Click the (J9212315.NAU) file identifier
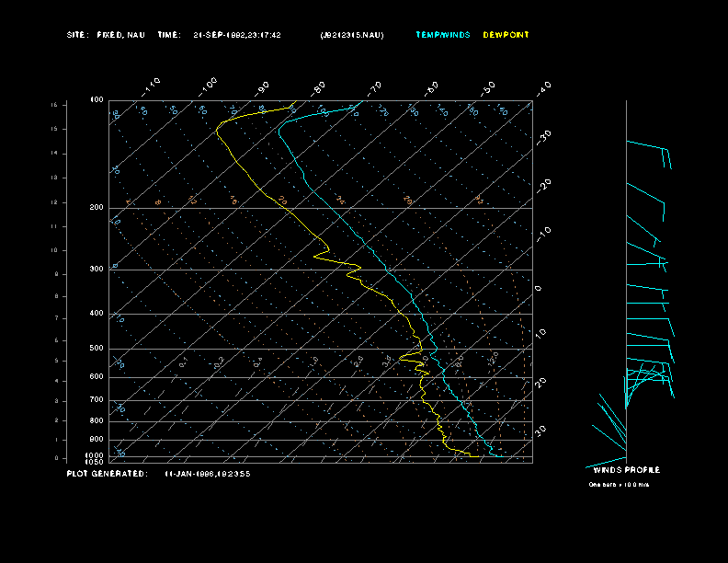 click(352, 35)
